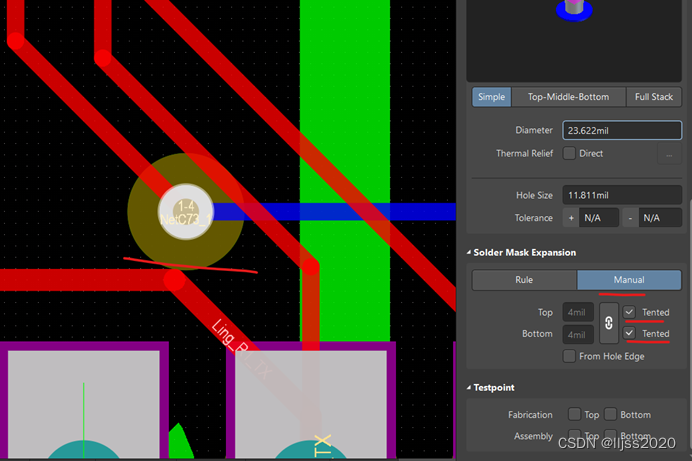Uncheck the Top Tented checkbox
This screenshot has height=461, width=692.
629,312
